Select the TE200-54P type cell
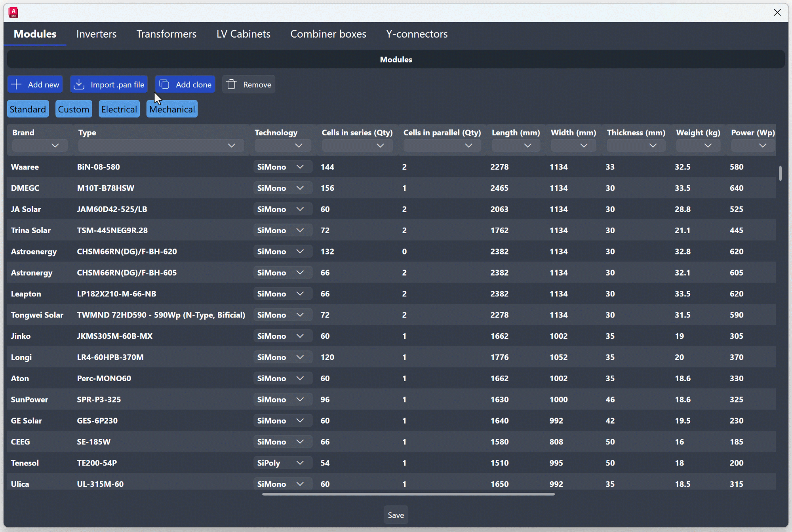This screenshot has height=532, width=792. [x=97, y=463]
